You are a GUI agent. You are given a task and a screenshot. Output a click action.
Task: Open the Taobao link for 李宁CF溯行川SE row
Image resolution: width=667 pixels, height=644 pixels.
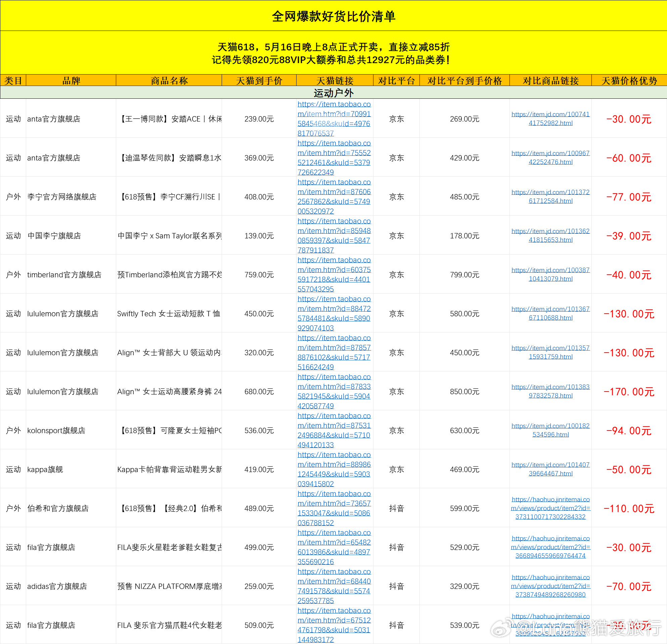334,196
